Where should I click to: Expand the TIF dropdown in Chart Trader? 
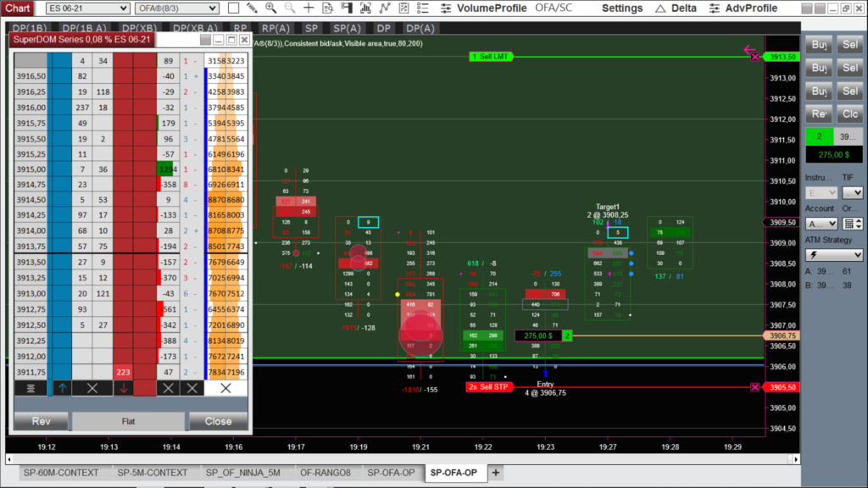(x=853, y=192)
